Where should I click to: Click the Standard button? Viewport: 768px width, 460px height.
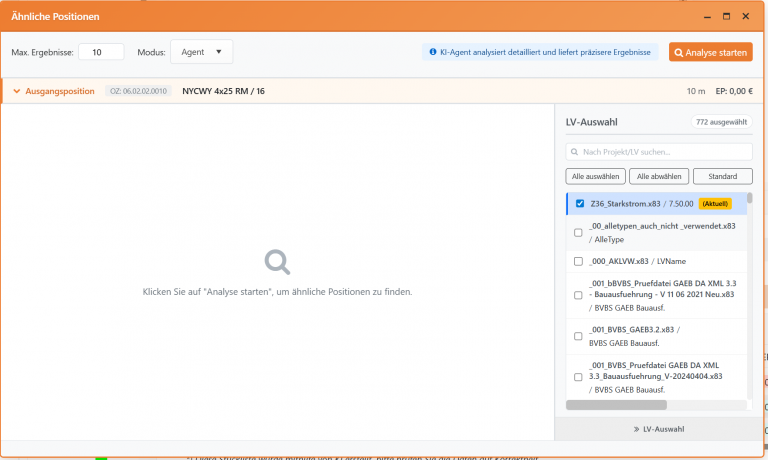tap(722, 177)
